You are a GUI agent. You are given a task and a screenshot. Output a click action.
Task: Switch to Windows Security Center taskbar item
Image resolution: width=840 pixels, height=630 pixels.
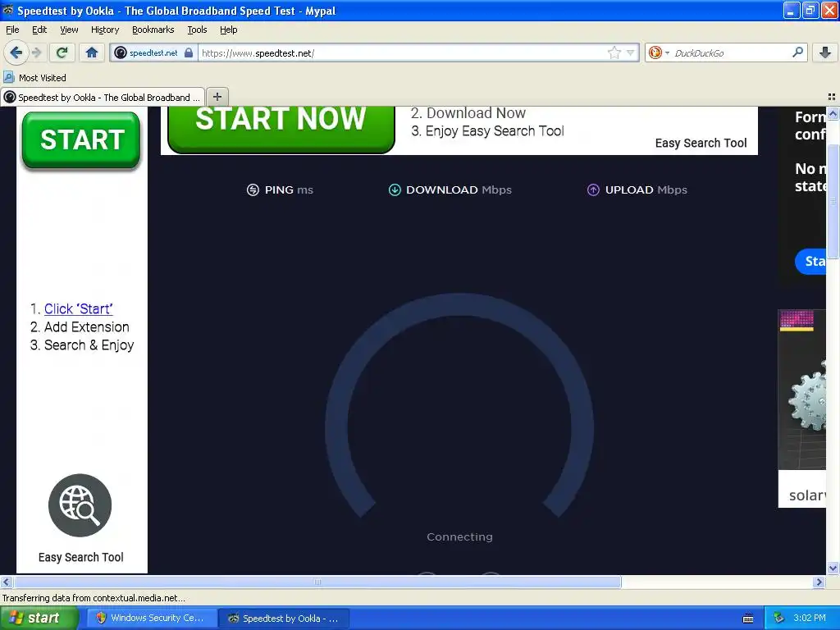[x=152, y=619]
